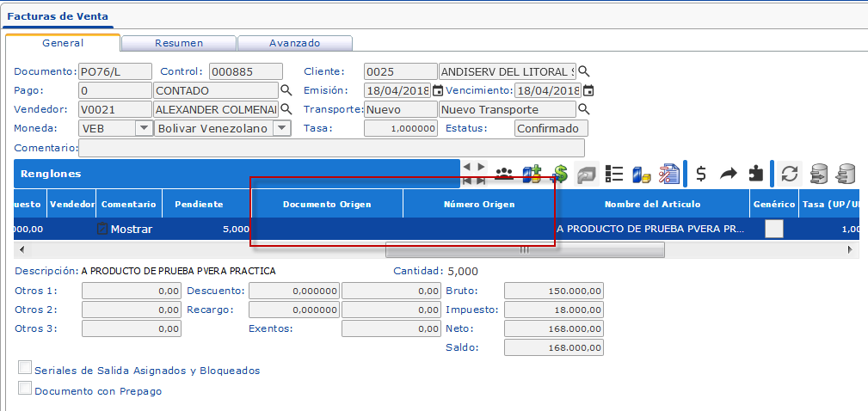Click the curved forward arrow icon
The height and width of the screenshot is (411, 868).
(x=729, y=174)
